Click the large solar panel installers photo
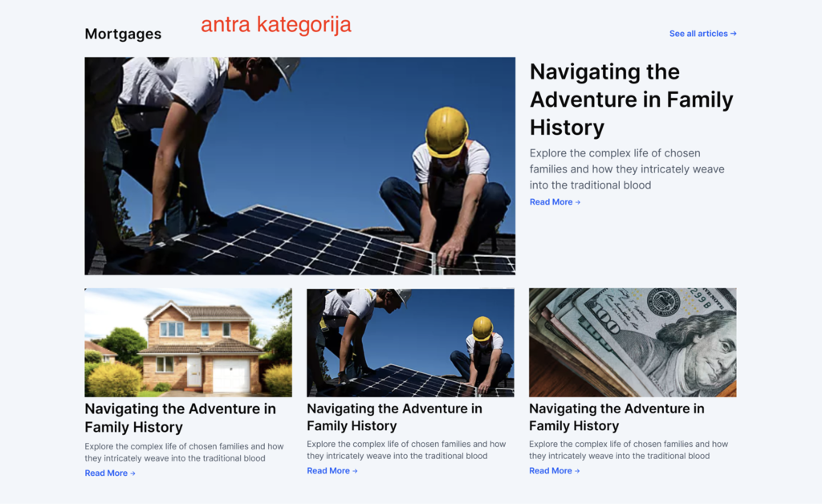The height and width of the screenshot is (504, 822). 300,166
